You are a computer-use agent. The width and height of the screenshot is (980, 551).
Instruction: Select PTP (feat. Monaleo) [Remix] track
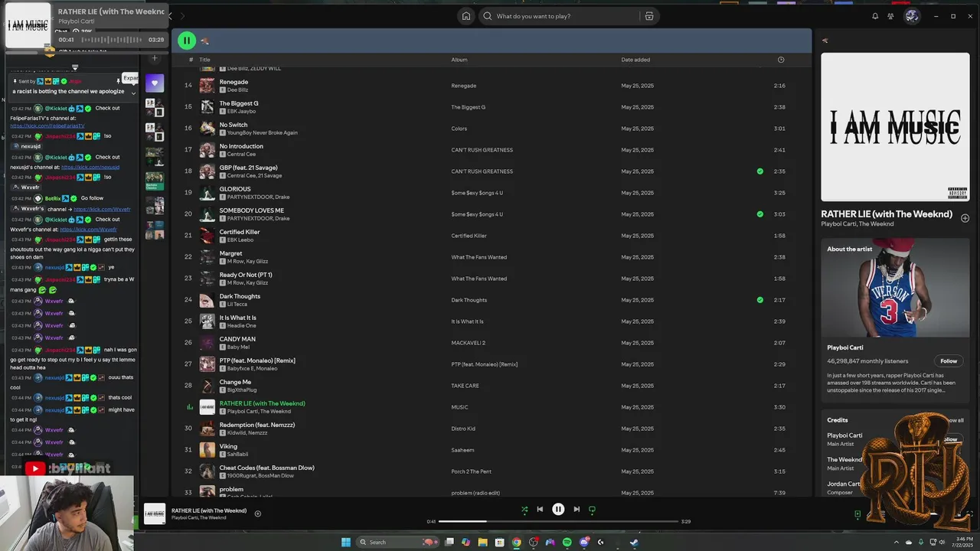pos(257,360)
